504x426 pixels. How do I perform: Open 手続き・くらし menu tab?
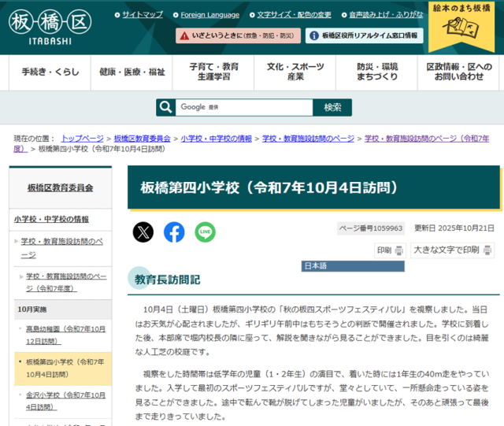click(x=50, y=72)
